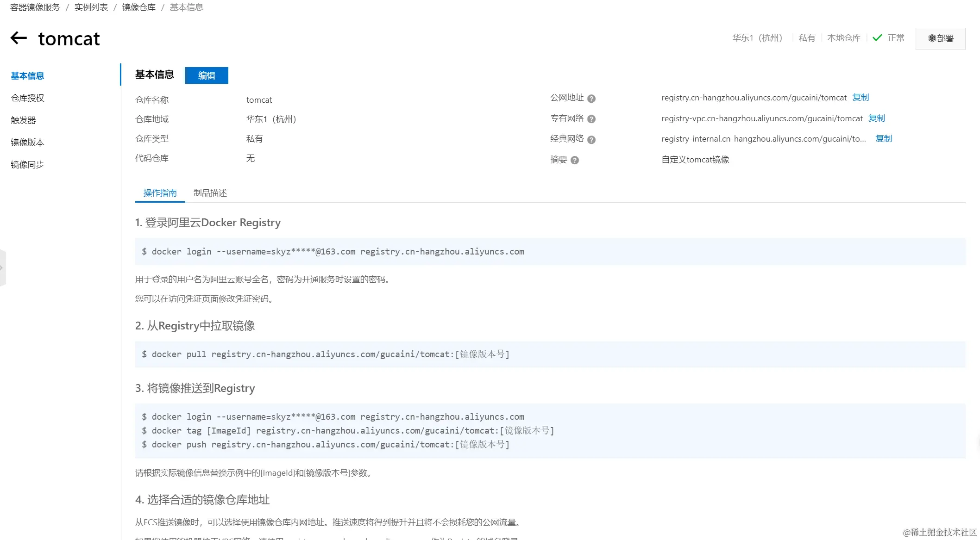The width and height of the screenshot is (980, 540).
Task: Copy the VPC registry address
Action: 876,118
